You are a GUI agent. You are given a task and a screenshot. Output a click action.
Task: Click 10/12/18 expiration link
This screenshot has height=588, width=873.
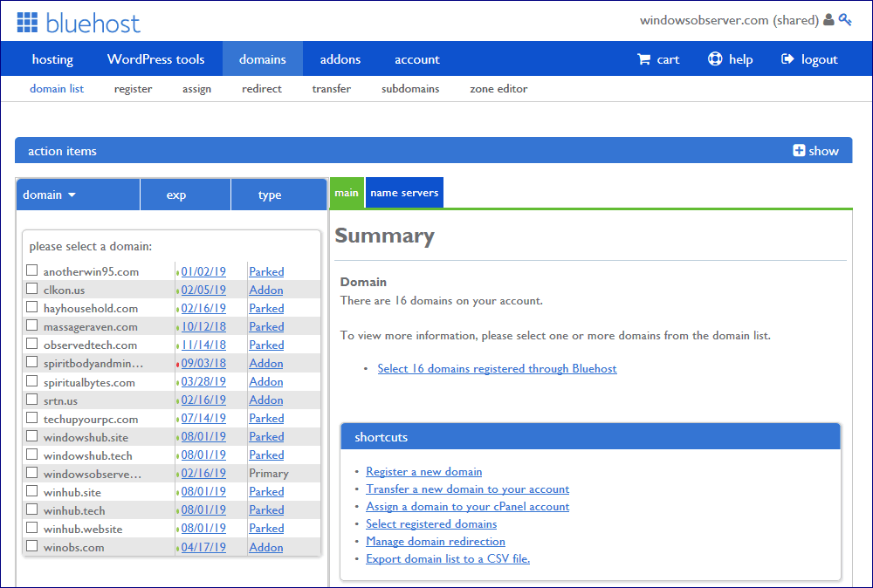click(x=203, y=326)
